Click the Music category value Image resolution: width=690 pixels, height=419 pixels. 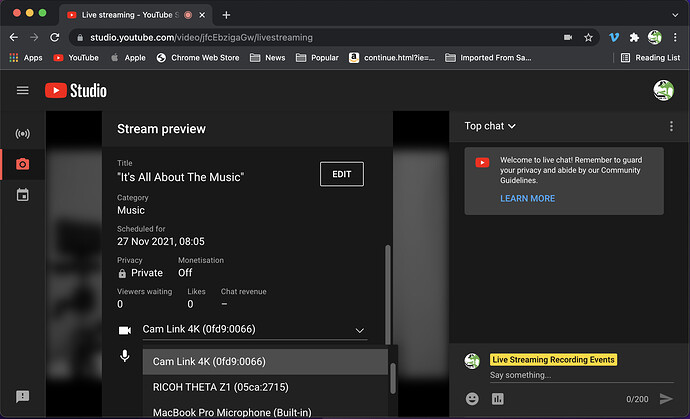pos(131,210)
